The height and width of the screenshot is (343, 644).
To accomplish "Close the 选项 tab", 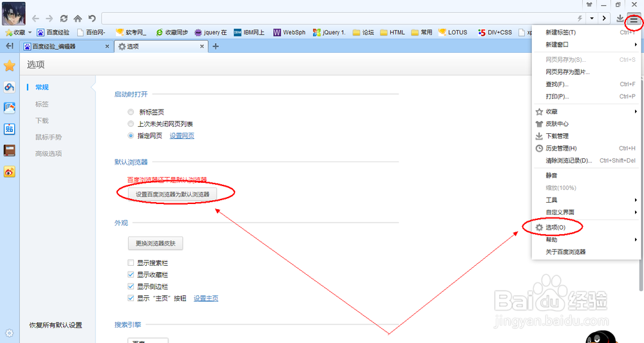I will click(202, 46).
